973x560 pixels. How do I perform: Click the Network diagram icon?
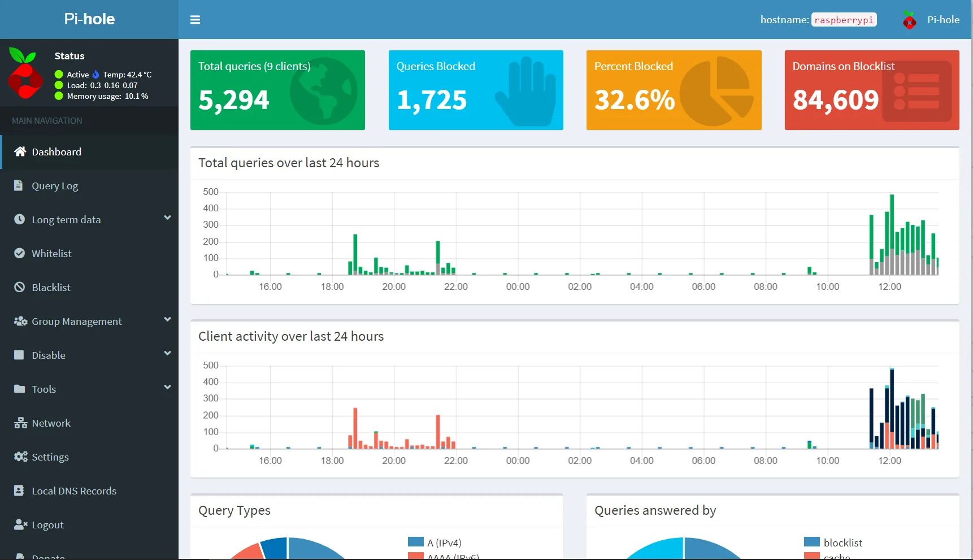click(x=20, y=423)
